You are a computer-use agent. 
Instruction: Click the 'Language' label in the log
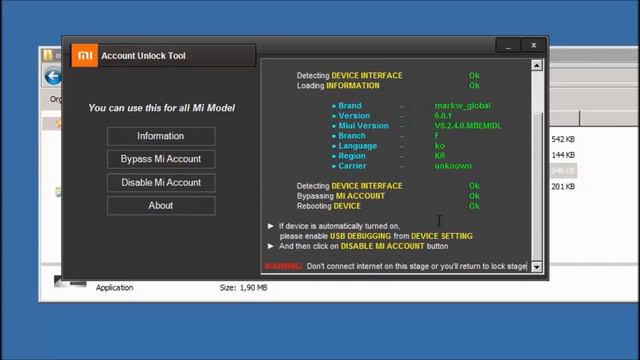click(358, 146)
